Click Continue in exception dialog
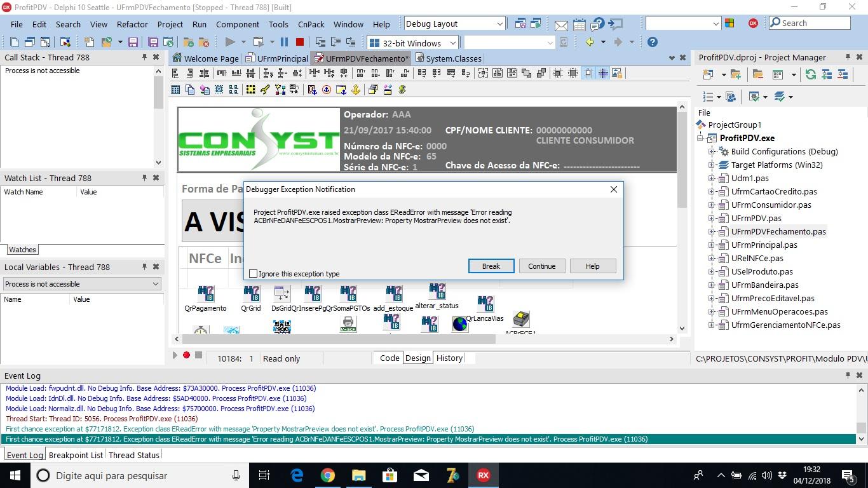 (x=542, y=266)
